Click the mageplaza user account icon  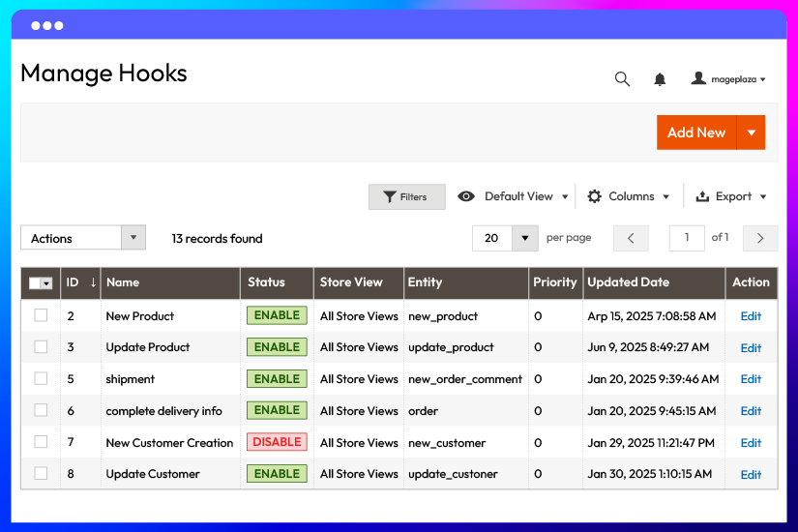coord(698,78)
